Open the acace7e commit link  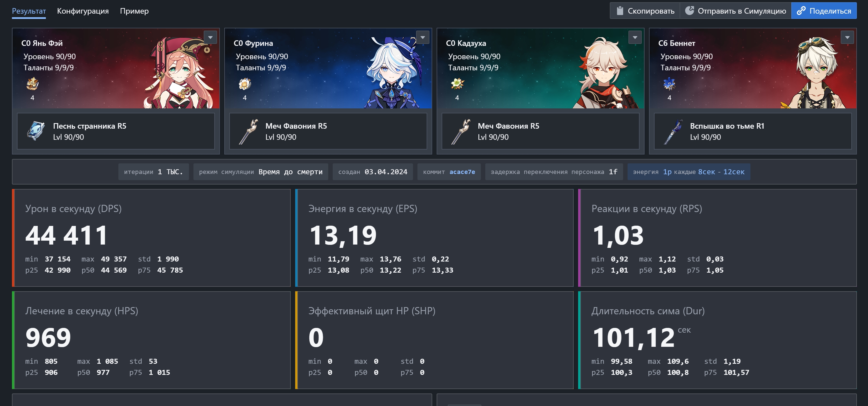pos(462,172)
